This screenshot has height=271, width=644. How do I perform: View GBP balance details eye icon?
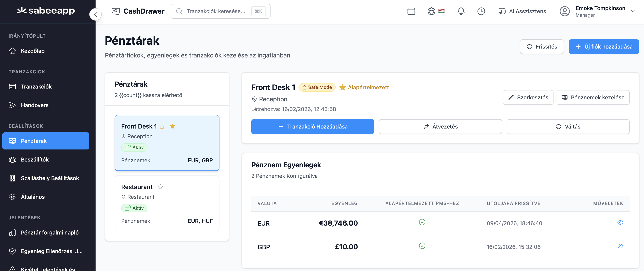[620, 246]
